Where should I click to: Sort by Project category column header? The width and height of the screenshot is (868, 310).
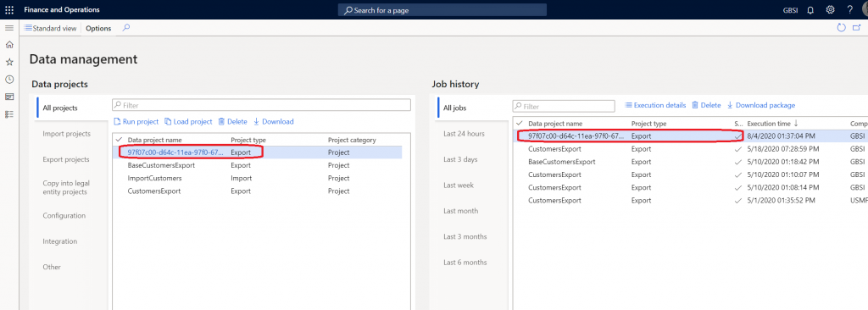point(352,140)
